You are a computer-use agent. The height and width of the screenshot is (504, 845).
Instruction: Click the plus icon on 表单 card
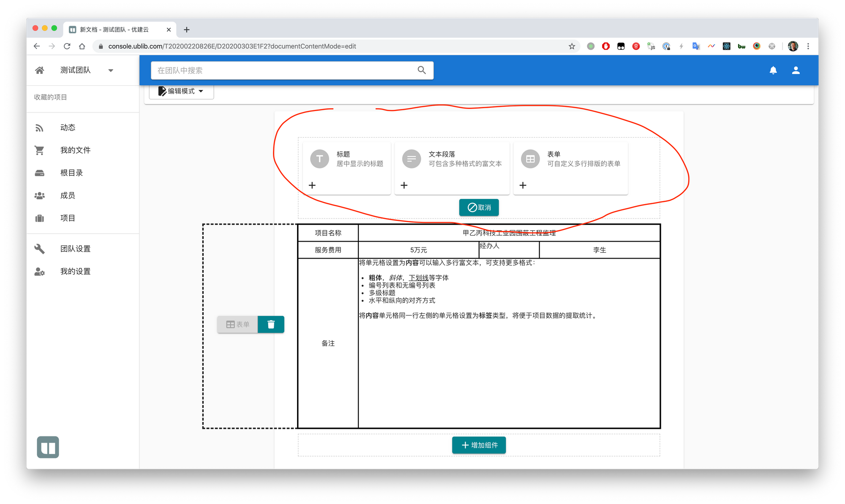(x=523, y=185)
